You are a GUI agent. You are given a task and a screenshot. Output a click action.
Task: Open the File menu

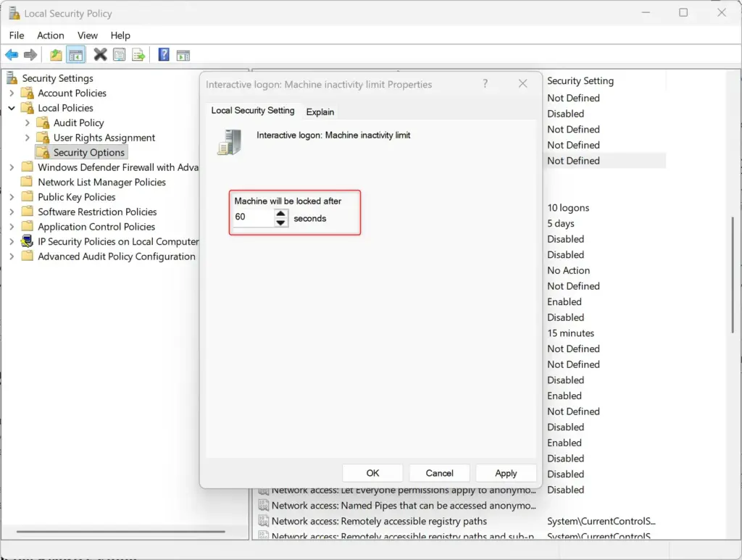[x=17, y=35]
